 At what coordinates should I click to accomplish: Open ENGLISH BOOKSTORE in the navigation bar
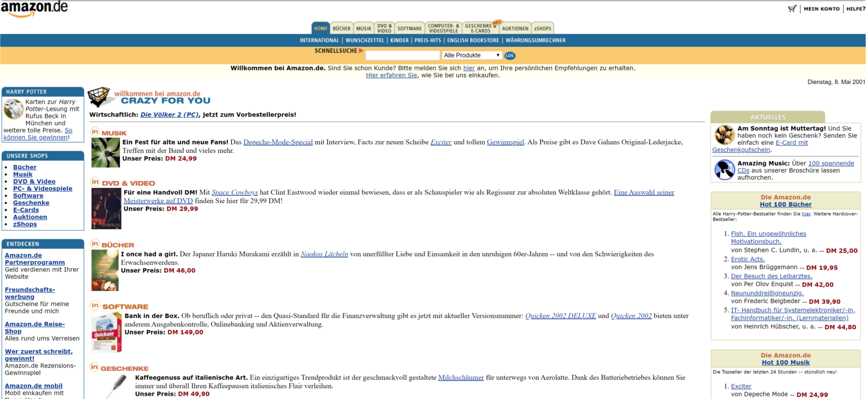pyautogui.click(x=473, y=41)
